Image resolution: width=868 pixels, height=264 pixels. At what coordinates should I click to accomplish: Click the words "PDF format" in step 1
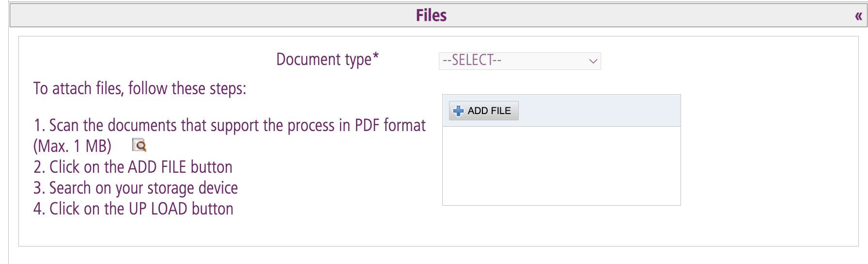(x=390, y=125)
